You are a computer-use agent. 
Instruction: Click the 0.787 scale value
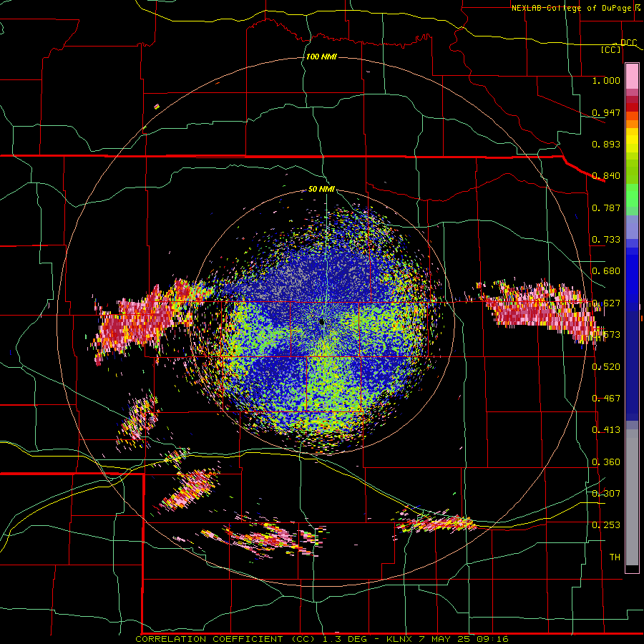coord(606,208)
